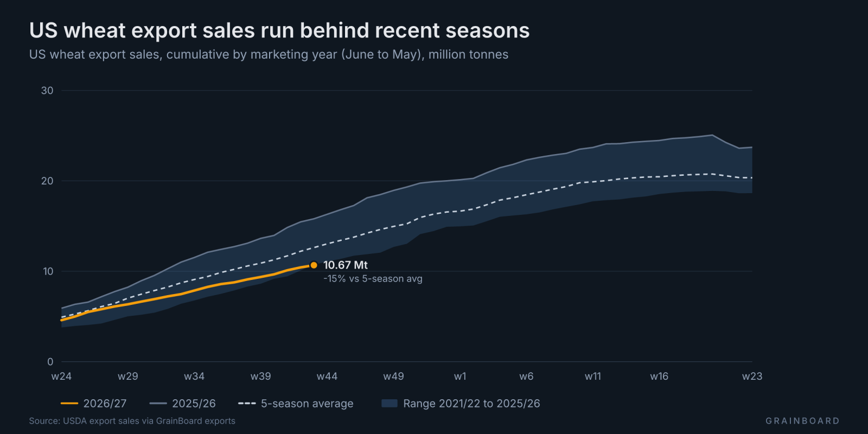Toggle Range 2021/22 to 2025/26 legend label
Image resolution: width=868 pixels, height=434 pixels.
(471, 404)
